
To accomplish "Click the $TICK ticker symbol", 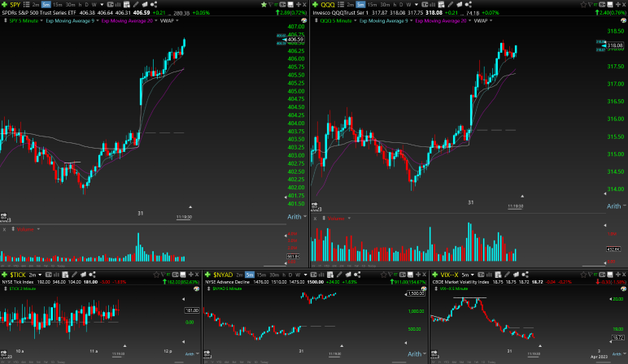I will (x=18, y=275).
